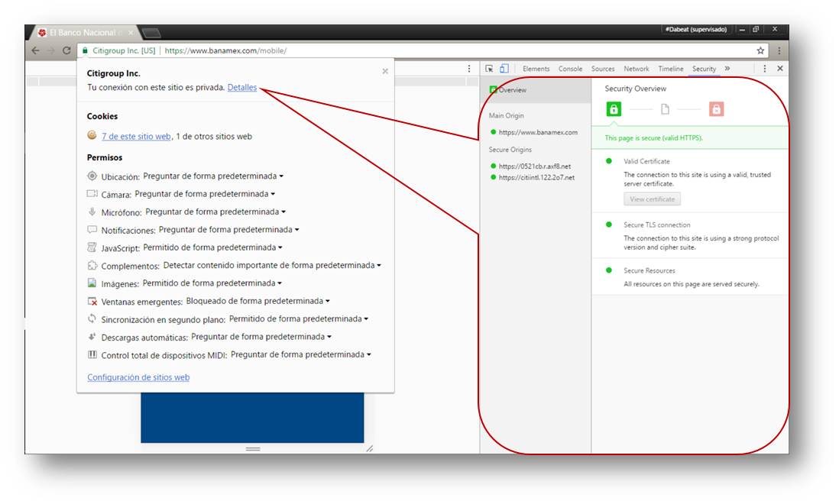
Task: Click the green secure lock in Security Overview
Action: [x=614, y=109]
